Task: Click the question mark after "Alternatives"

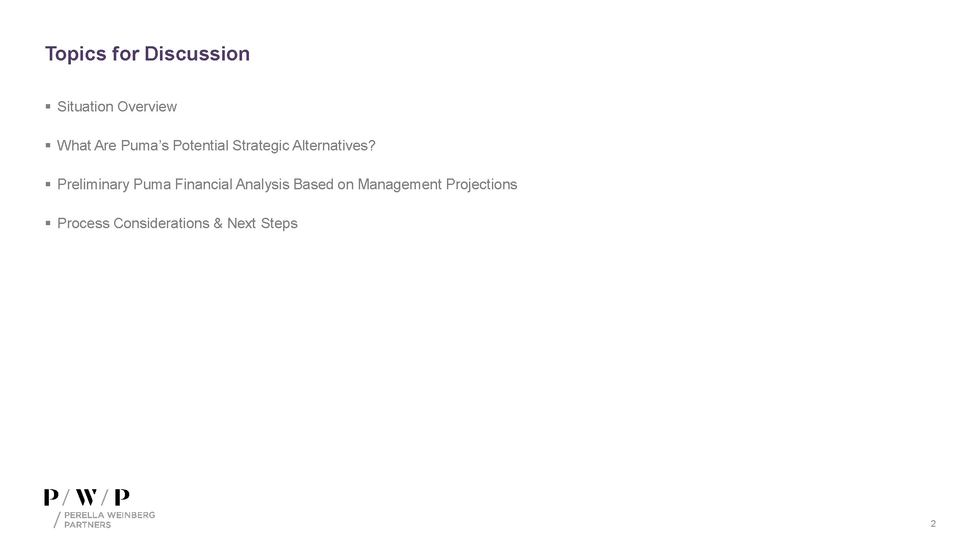Action: click(x=371, y=146)
